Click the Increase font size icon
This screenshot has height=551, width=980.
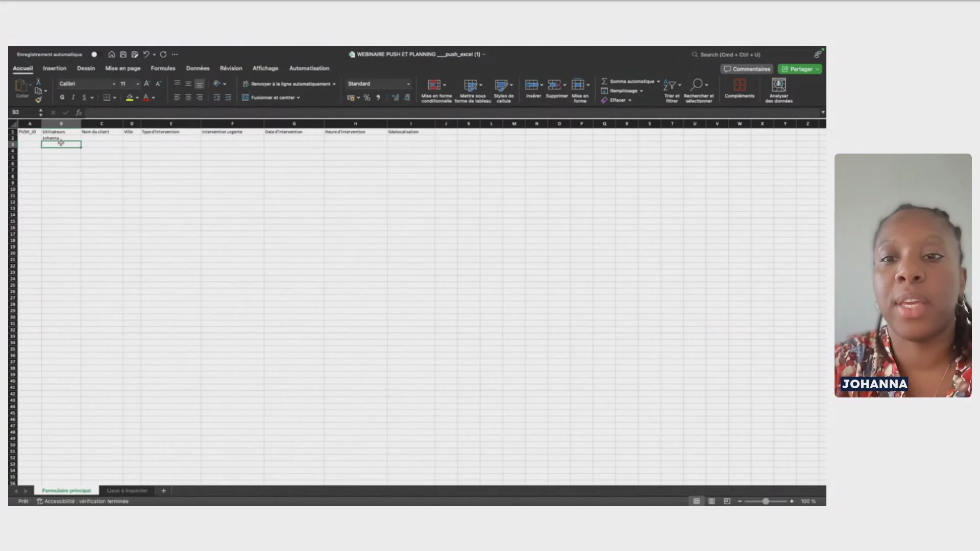pos(146,84)
